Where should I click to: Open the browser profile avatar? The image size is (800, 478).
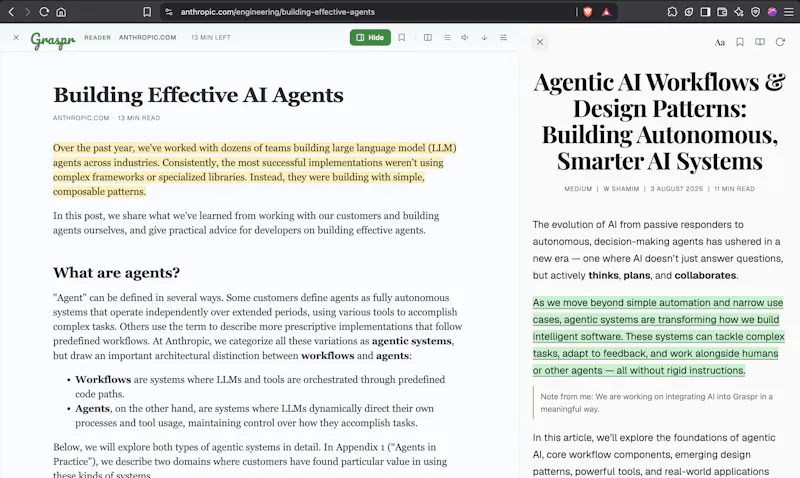click(772, 12)
